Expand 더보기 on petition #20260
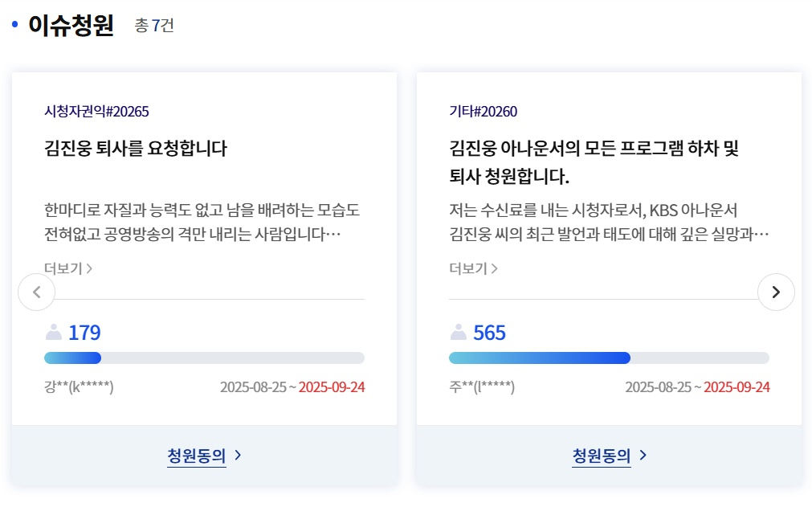Image resolution: width=812 pixels, height=507 pixels. click(473, 268)
